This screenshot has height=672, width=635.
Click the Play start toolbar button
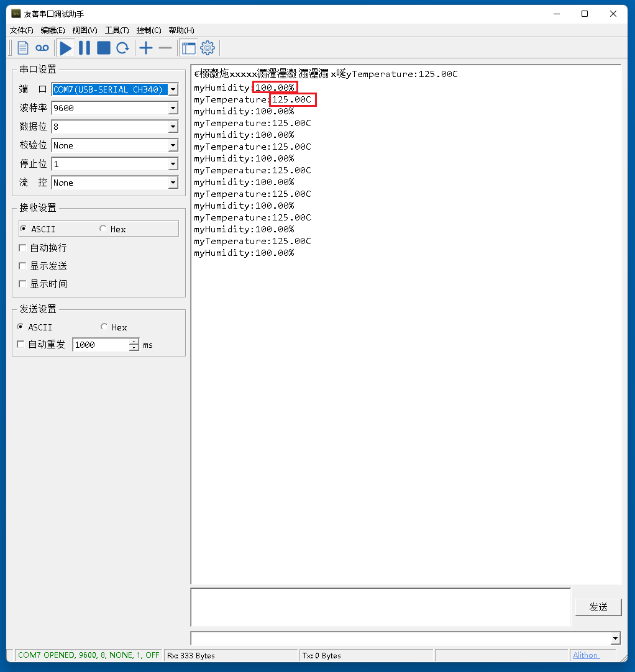tap(66, 48)
